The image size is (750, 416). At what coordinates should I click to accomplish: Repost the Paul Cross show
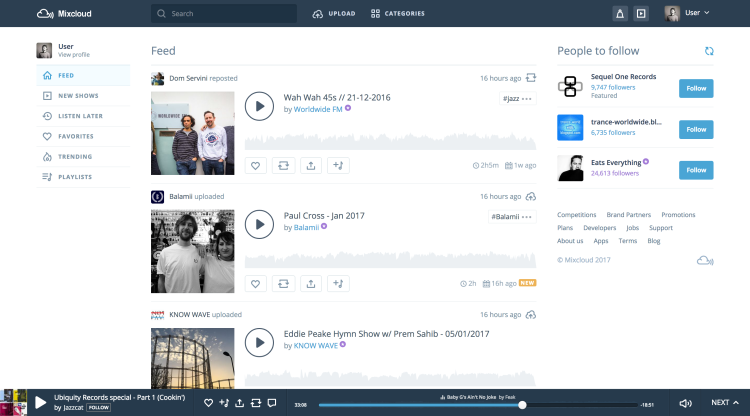pyautogui.click(x=283, y=284)
